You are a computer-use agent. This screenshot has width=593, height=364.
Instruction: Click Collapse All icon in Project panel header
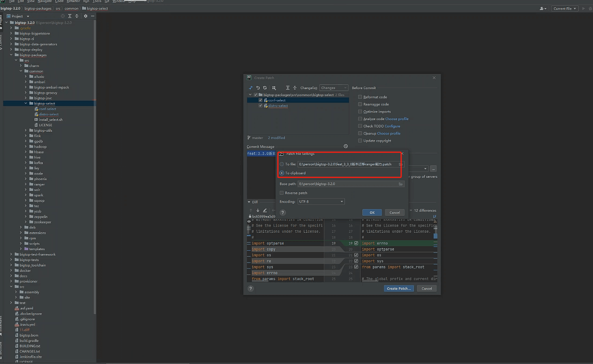pyautogui.click(x=77, y=16)
